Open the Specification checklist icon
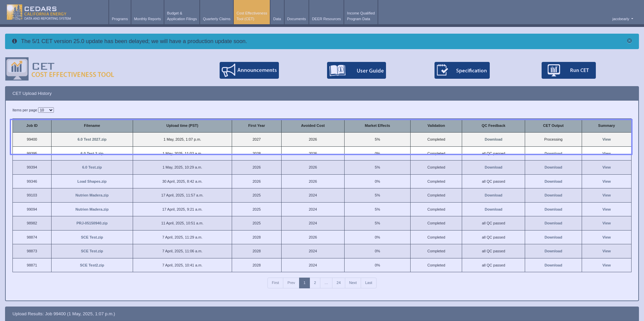The image size is (644, 321). coord(442,70)
